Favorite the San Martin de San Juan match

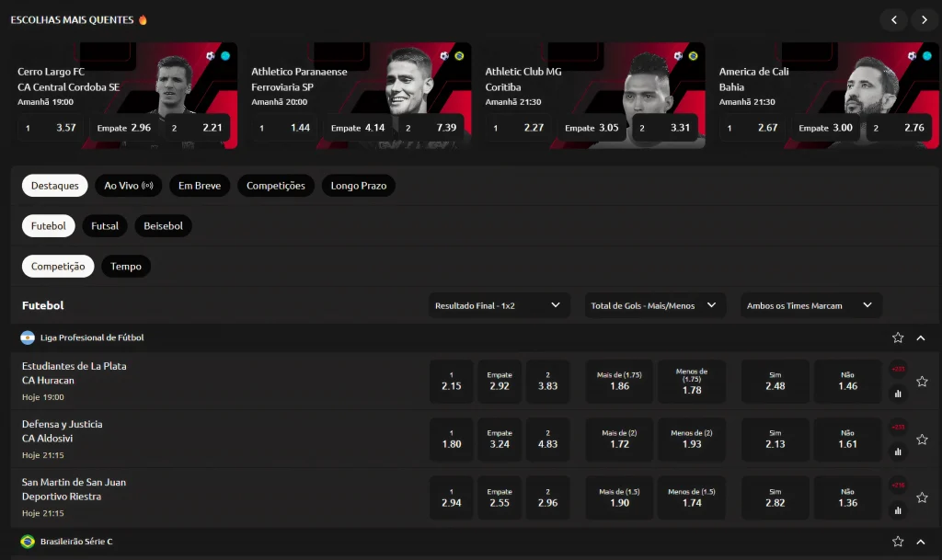coord(922,497)
